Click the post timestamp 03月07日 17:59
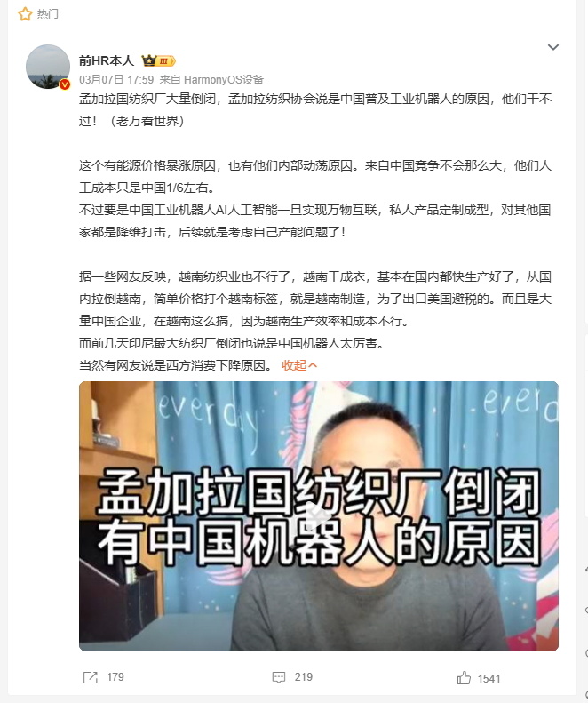The width and height of the screenshot is (588, 703). (116, 80)
